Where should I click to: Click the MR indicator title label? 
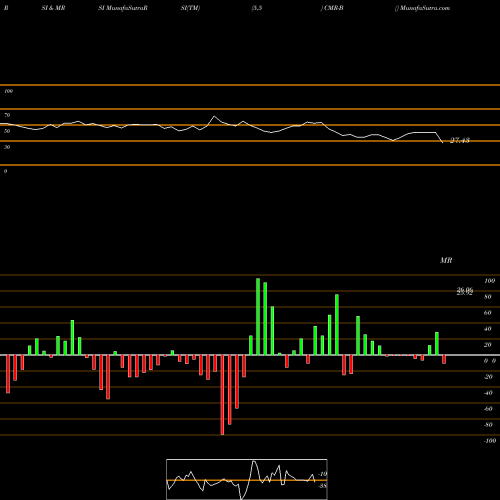pos(446,260)
